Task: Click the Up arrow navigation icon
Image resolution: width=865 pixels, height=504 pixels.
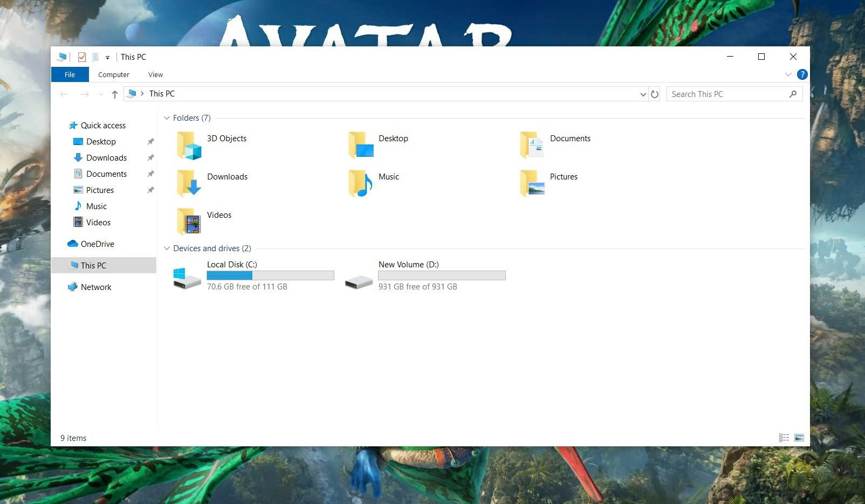Action: 114,94
